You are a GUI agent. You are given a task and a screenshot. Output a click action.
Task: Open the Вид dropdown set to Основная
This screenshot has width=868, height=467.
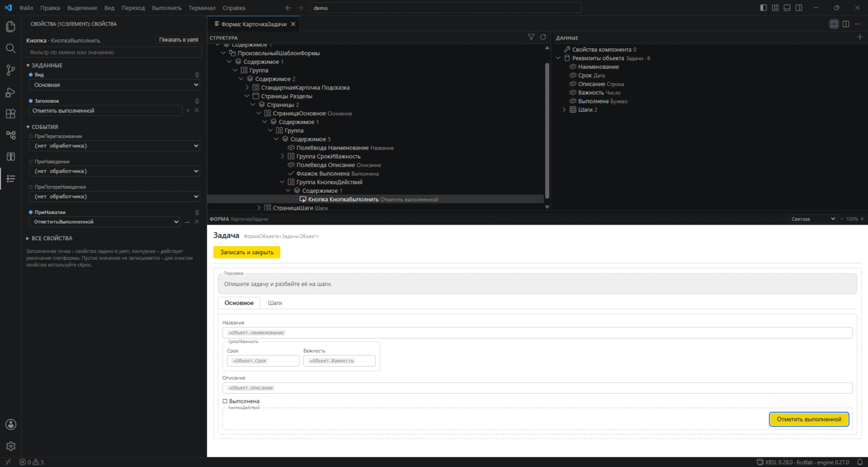(114, 84)
